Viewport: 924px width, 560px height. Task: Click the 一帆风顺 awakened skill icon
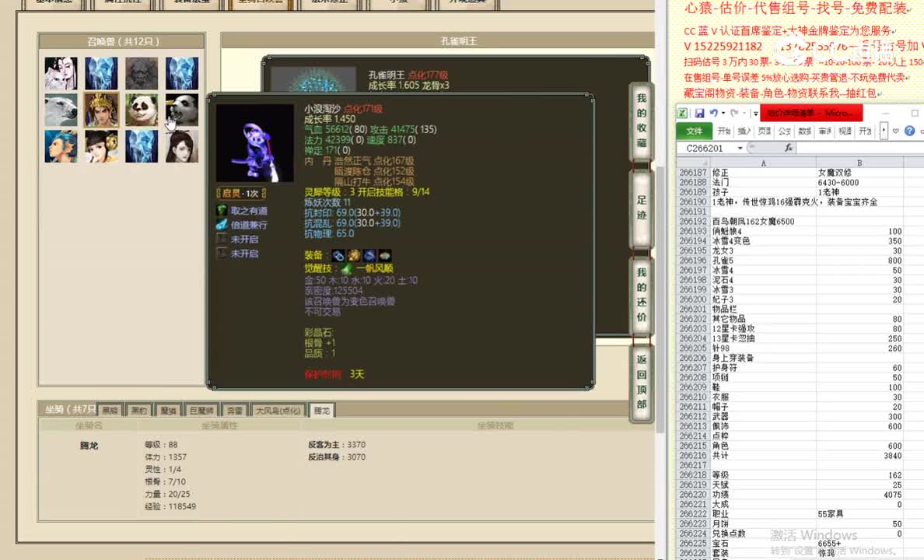347,268
